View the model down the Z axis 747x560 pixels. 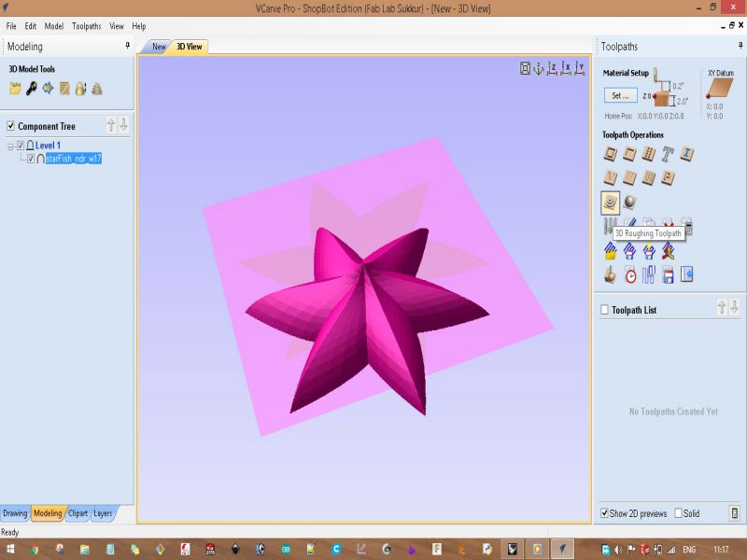(x=552, y=68)
